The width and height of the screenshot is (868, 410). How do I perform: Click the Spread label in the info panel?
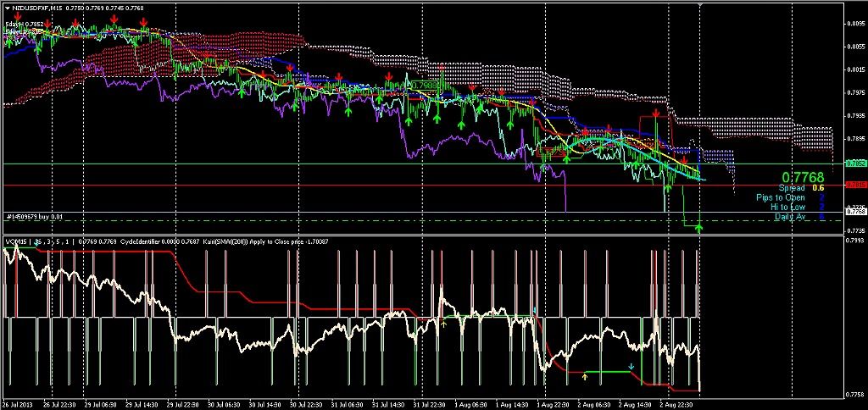[793, 187]
